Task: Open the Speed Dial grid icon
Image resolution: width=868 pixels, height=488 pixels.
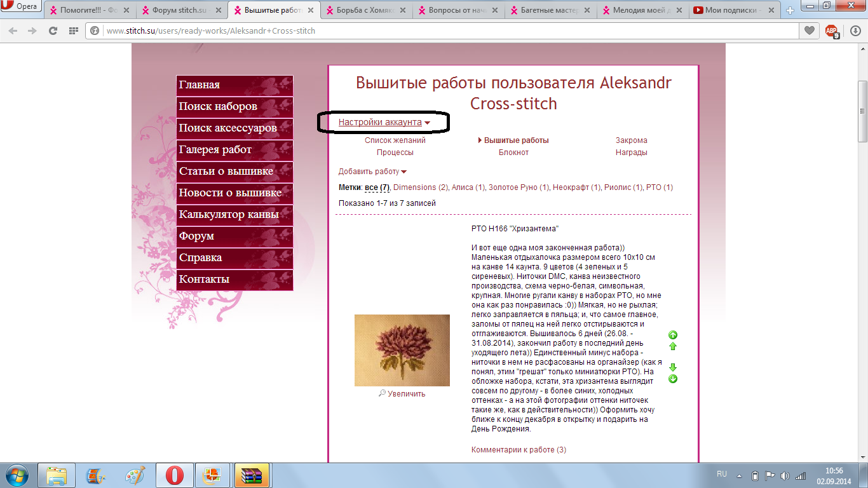Action: [x=74, y=30]
